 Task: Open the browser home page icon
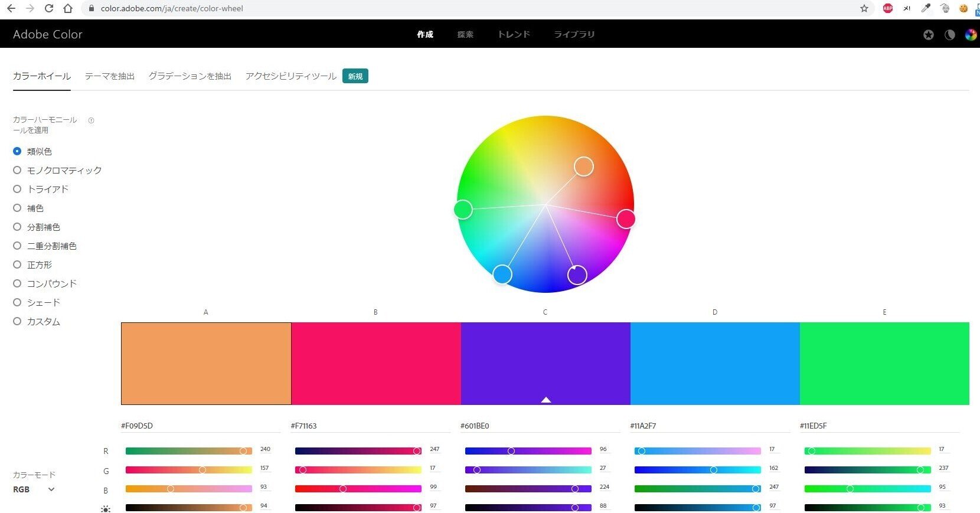coord(68,8)
